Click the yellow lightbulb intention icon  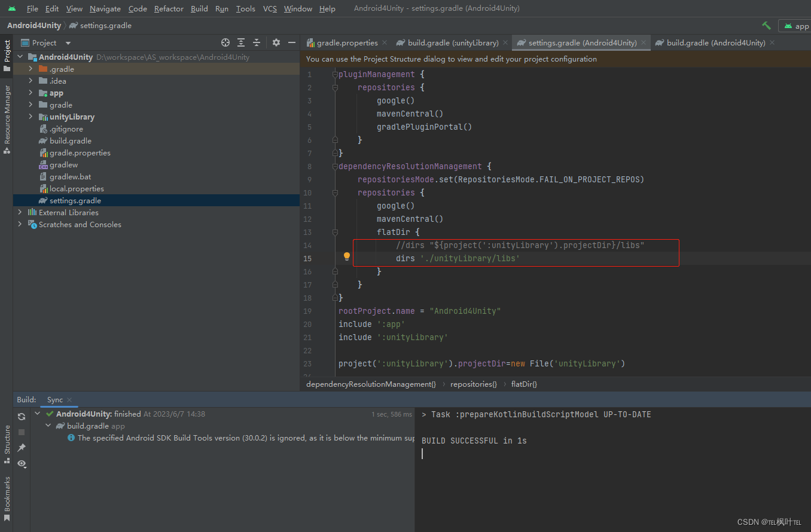click(346, 256)
